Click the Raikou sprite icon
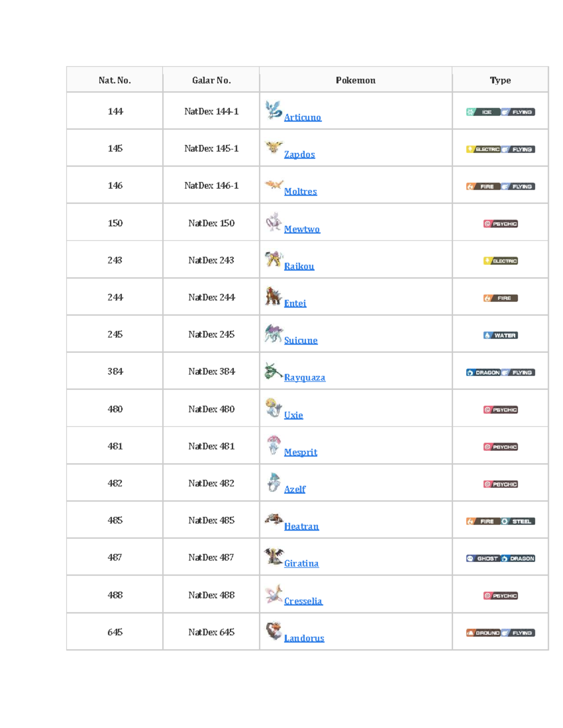 [x=274, y=258]
